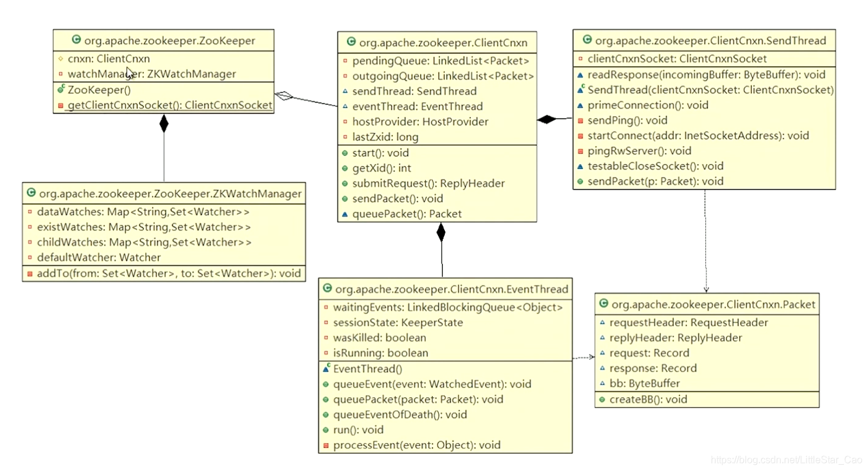Click the replyHeader: ReplyHeader field

click(676, 338)
